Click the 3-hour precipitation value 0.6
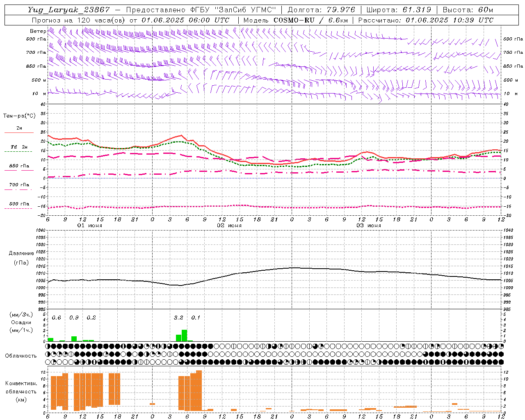The image size is (525, 420). pyautogui.click(x=56, y=318)
